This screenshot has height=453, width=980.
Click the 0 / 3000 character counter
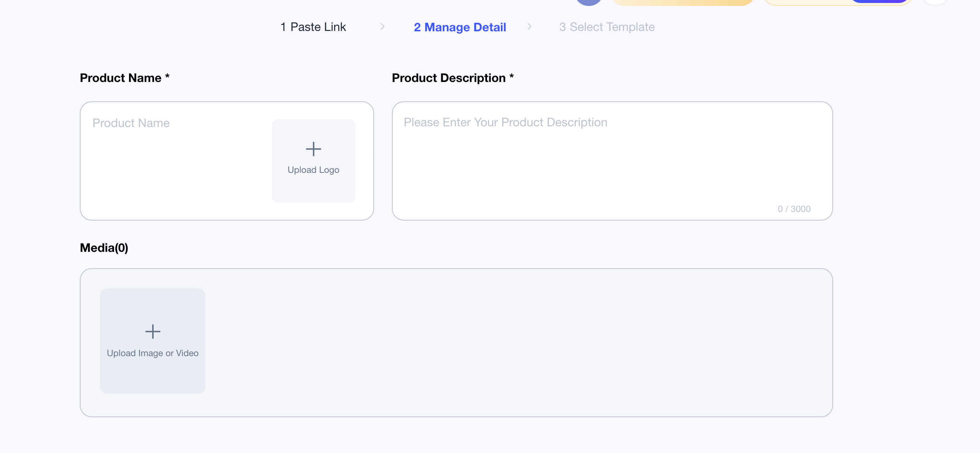pos(794,209)
